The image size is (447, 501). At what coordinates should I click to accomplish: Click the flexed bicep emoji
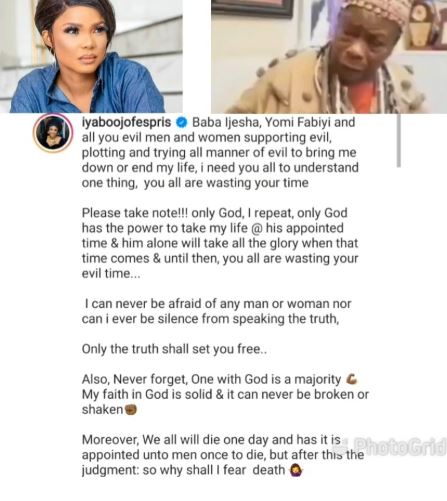[352, 379]
